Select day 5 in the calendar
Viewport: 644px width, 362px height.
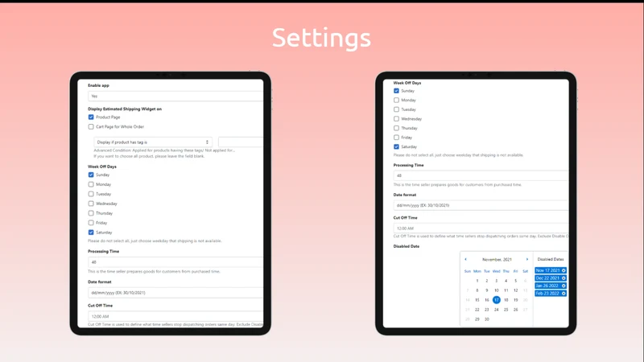[x=515, y=281]
